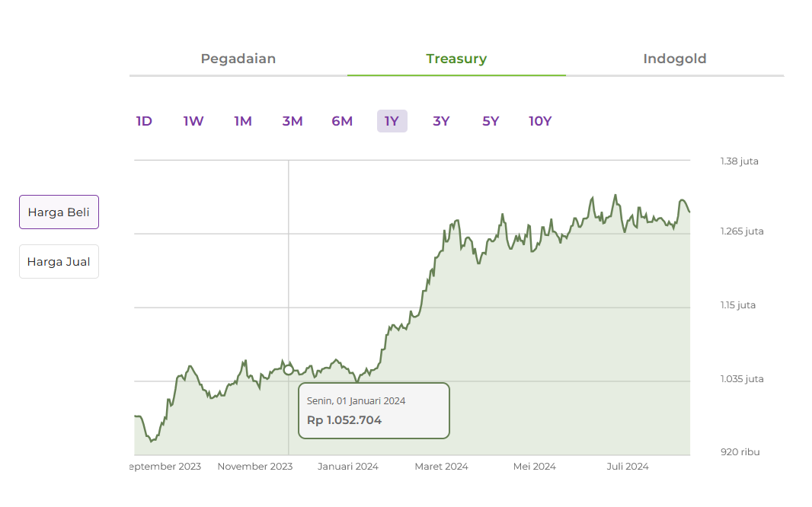
Task: Click the 1.15 juta axis label
Action: [737, 305]
